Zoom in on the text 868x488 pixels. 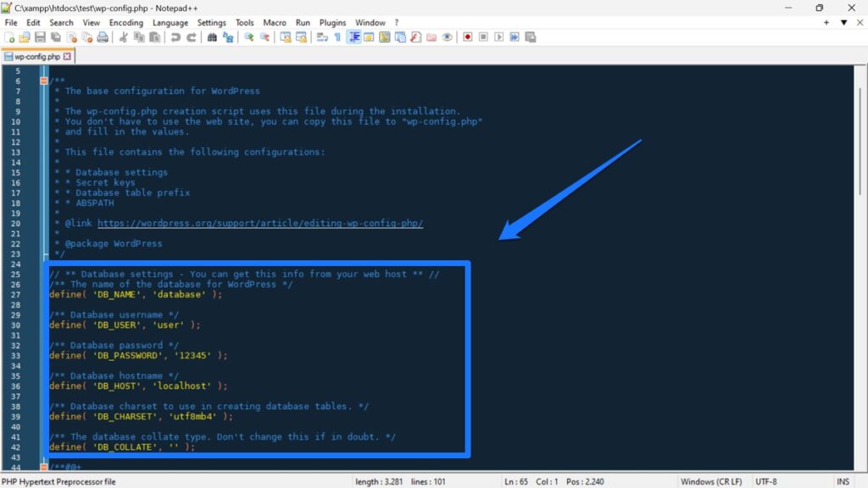click(x=247, y=36)
